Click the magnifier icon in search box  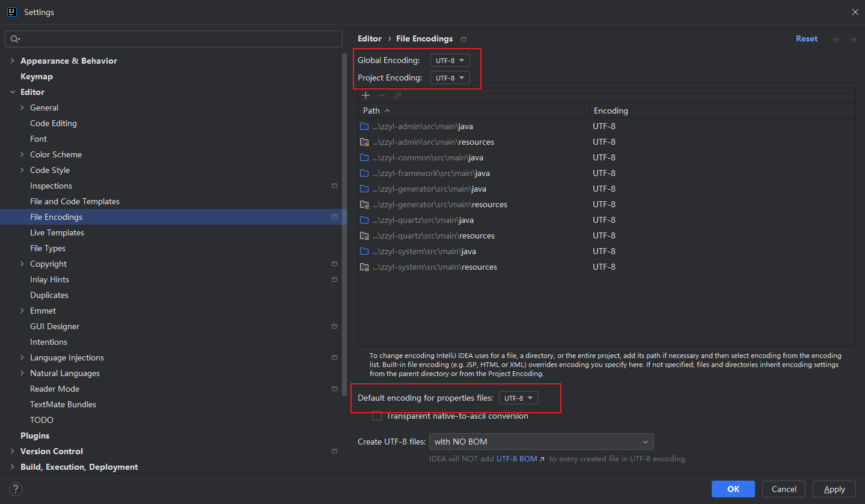point(15,39)
